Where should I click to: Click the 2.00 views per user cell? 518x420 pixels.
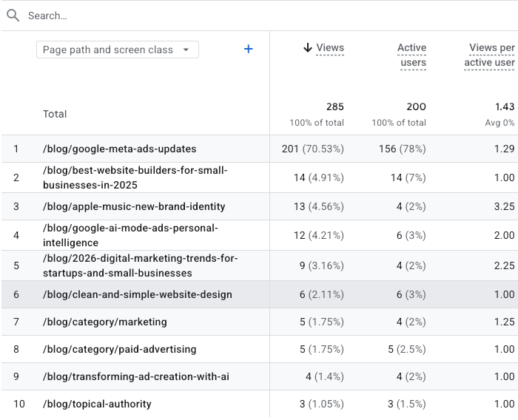click(x=505, y=235)
